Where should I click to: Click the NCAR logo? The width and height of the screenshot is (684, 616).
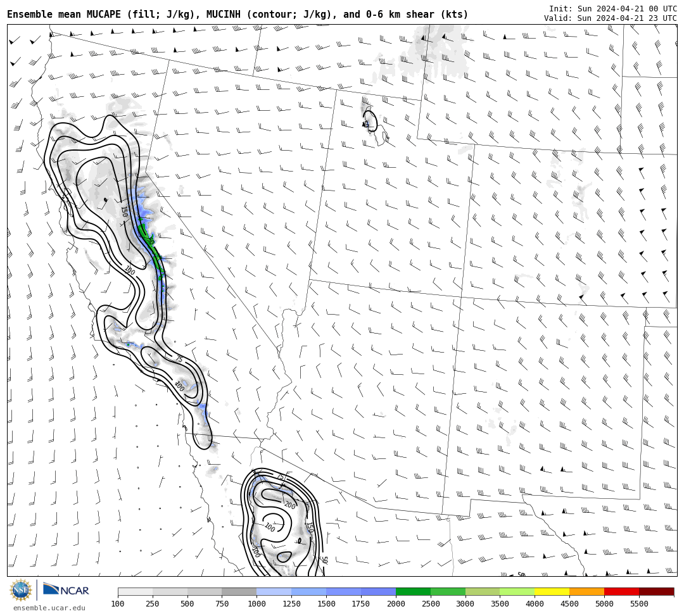coord(66,590)
